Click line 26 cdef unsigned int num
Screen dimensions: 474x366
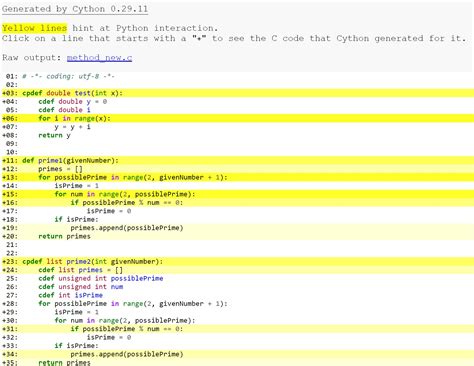(237, 287)
